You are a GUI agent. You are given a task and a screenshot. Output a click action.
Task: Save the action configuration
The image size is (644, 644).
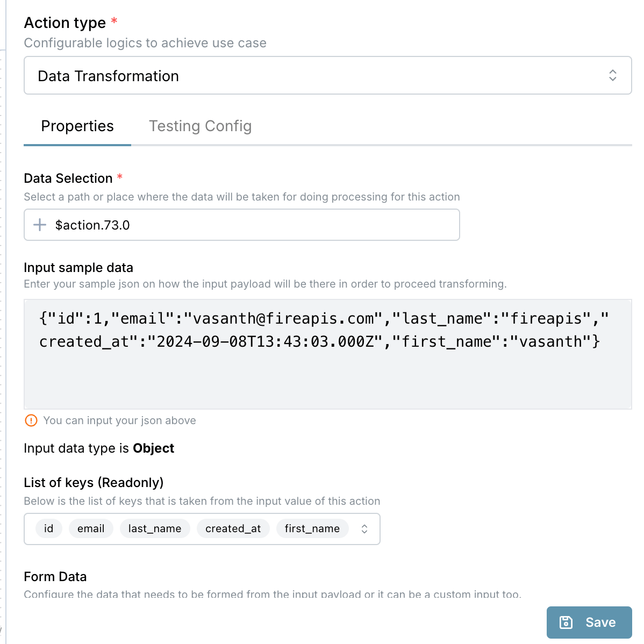[589, 622]
